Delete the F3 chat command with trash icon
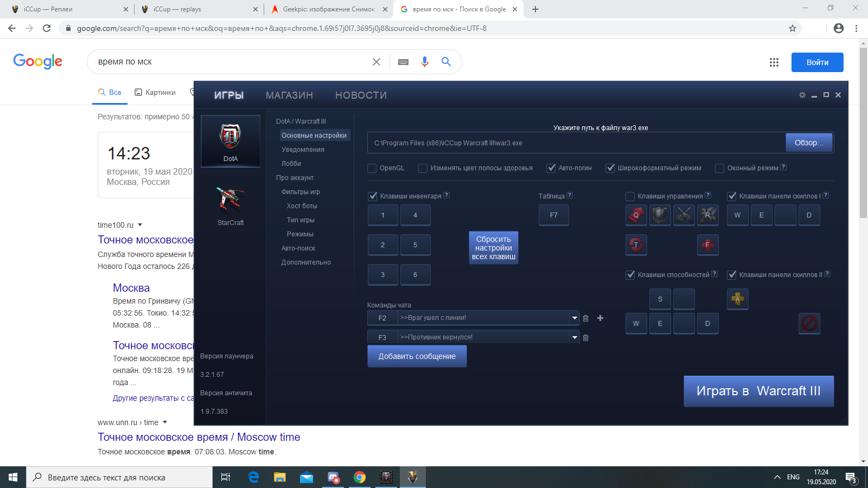The width and height of the screenshot is (868, 488). (585, 338)
